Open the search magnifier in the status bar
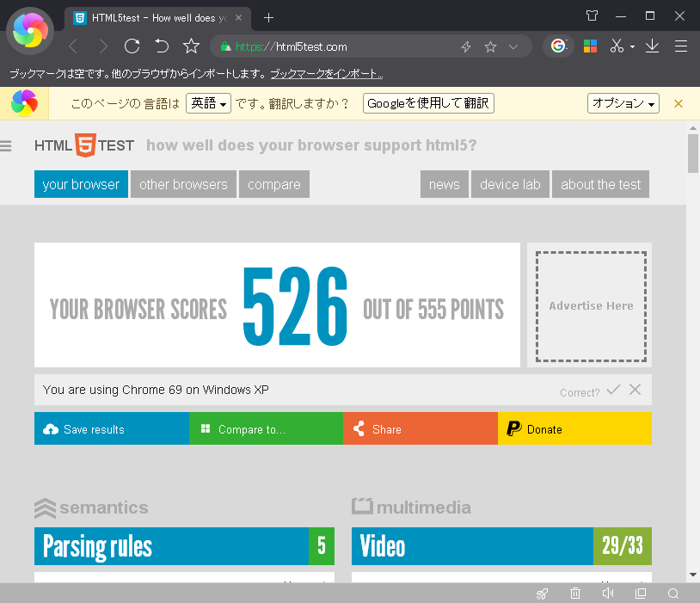The image size is (700, 603). (673, 594)
